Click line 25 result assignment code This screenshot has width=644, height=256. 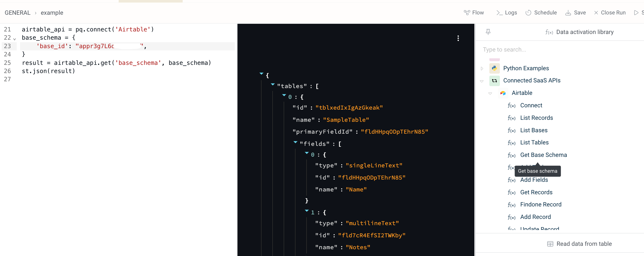(x=116, y=63)
